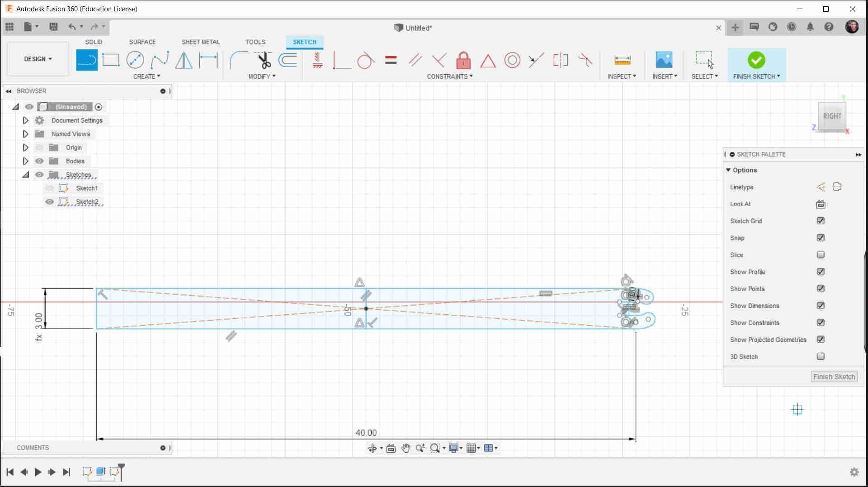This screenshot has width=868, height=487.
Task: Open the CREATE dropdown menu
Action: pos(147,76)
